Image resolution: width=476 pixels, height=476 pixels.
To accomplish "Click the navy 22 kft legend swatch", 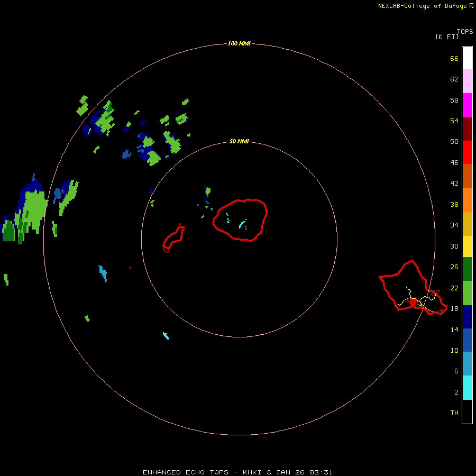I will [x=467, y=317].
